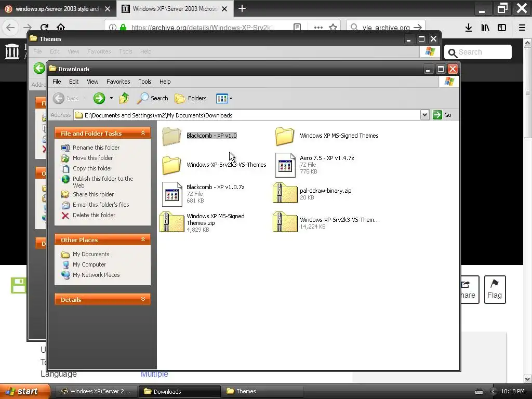
Task: Open the Search pane in Downloads
Action: pos(152,98)
